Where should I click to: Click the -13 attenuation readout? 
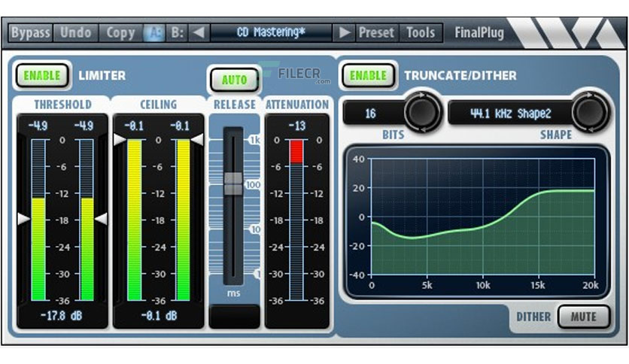click(297, 126)
